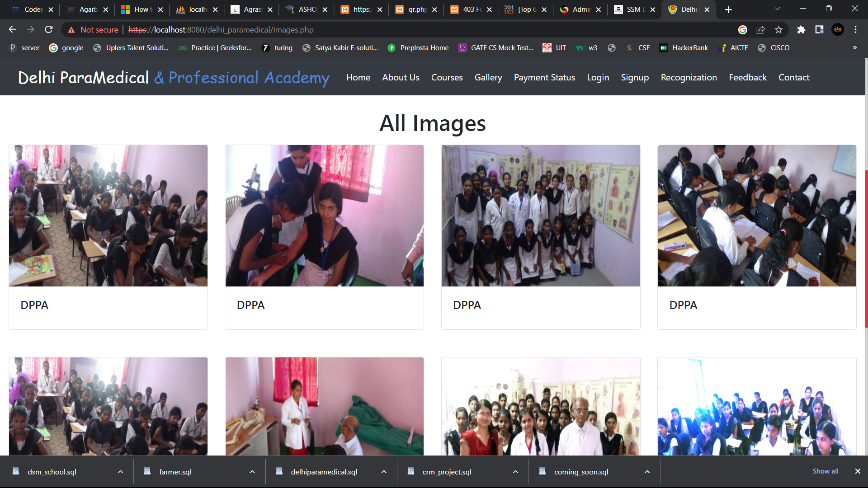Open Uplers Talent Solutions bookmark
The image size is (868, 488).
tap(131, 47)
